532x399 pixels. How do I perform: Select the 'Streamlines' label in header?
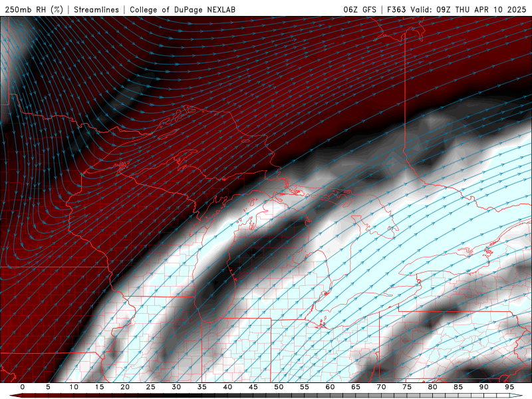[x=96, y=9]
